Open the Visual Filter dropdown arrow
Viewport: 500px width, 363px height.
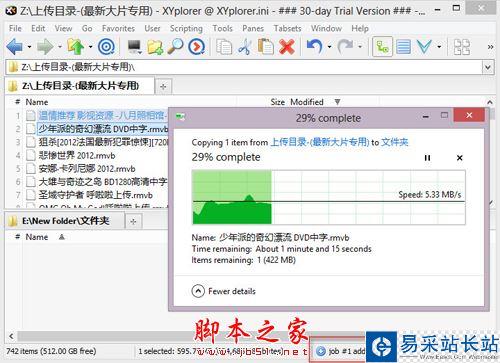(439, 47)
